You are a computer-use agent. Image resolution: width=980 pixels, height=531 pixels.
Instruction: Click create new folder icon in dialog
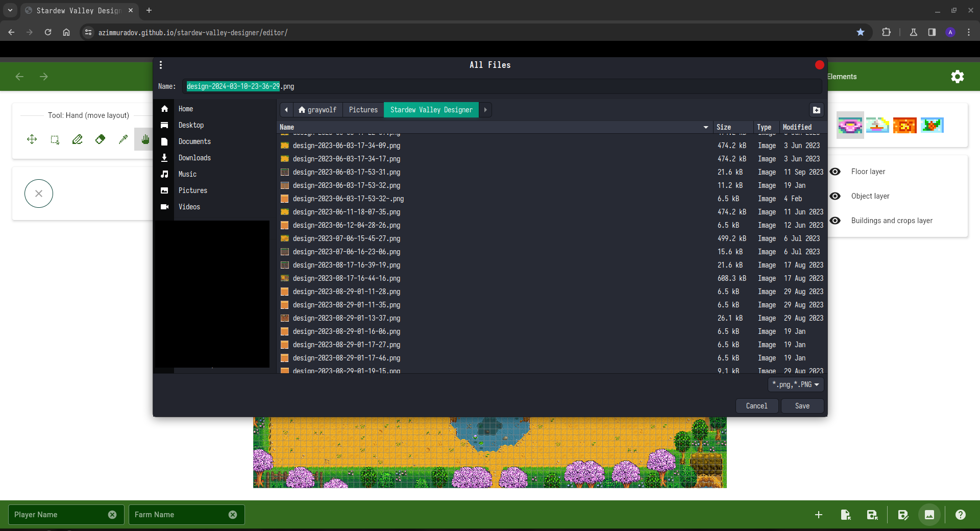coord(817,110)
